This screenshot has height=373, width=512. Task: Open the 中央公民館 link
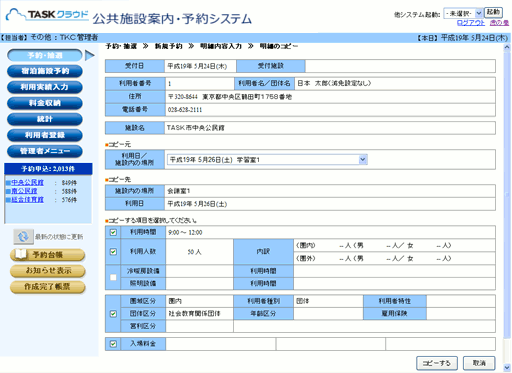tap(28, 182)
